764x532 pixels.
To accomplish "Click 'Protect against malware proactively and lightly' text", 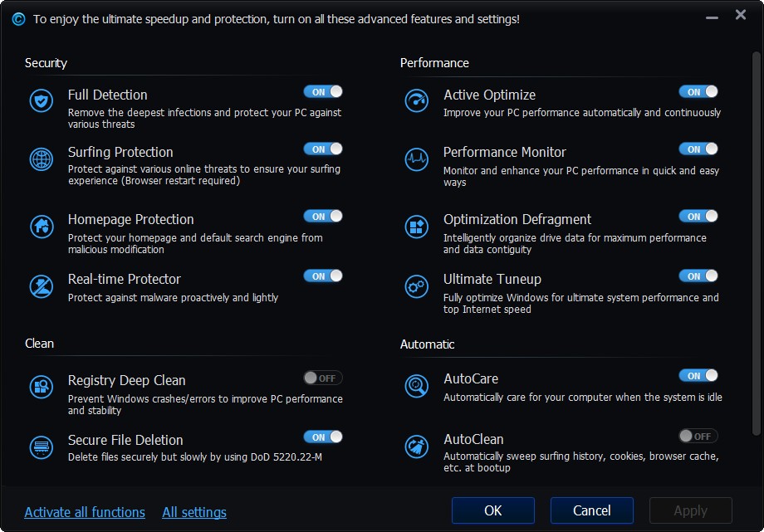I will pyautogui.click(x=173, y=298).
